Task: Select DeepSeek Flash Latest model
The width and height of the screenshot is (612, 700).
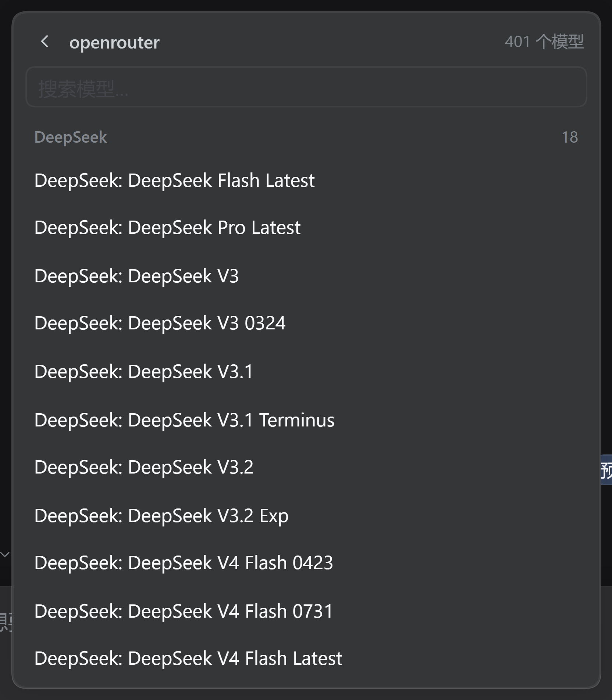Action: pos(306,181)
